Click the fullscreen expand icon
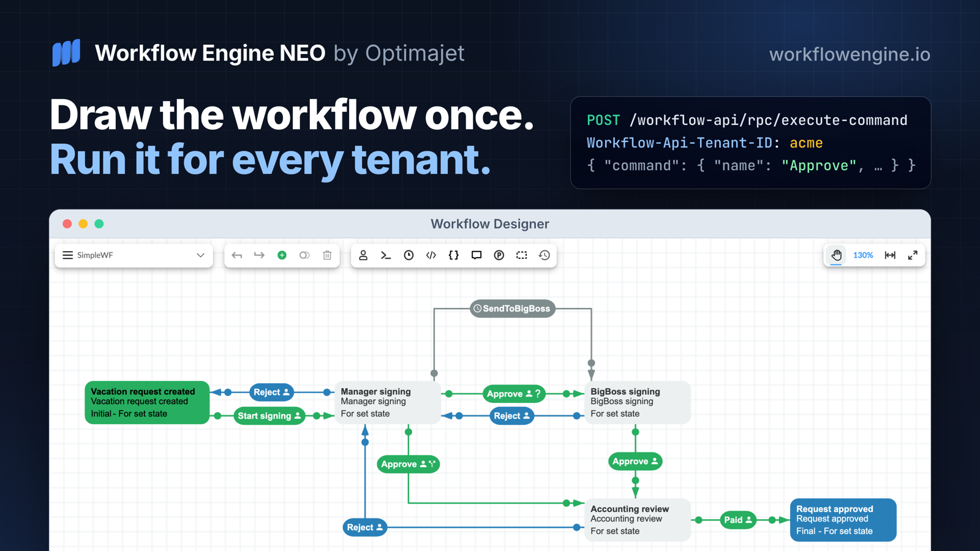This screenshot has height=551, width=980. (x=913, y=255)
